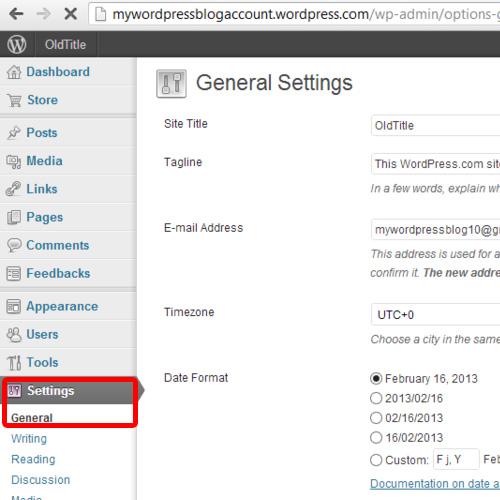This screenshot has height=500, width=500.
Task: Click the E-mail Address input field
Action: pyautogui.click(x=435, y=229)
